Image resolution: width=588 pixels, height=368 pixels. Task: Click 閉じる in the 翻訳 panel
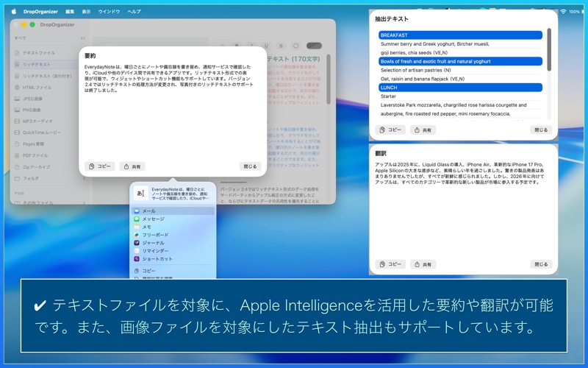[541, 264]
